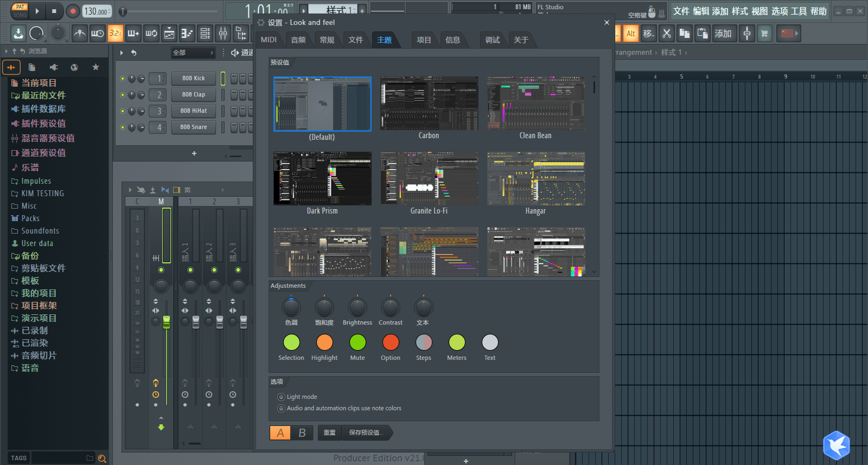This screenshot has height=465, width=868.
Task: Mute the 808 Kick channel LED
Action: (123, 79)
